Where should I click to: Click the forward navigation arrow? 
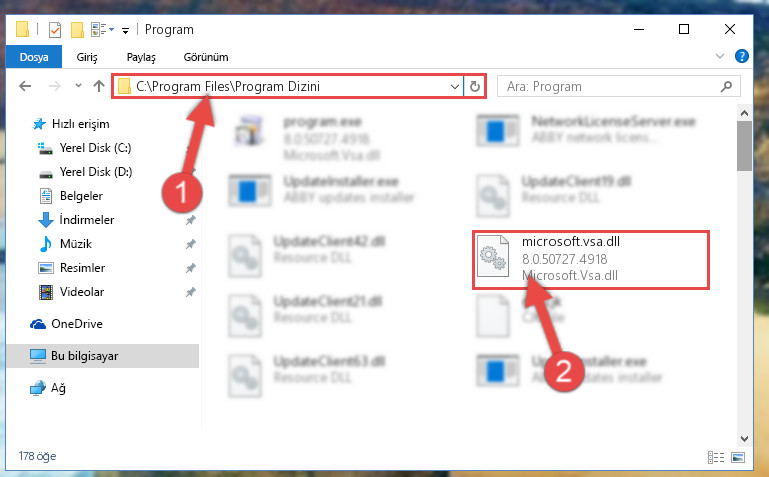[54, 87]
